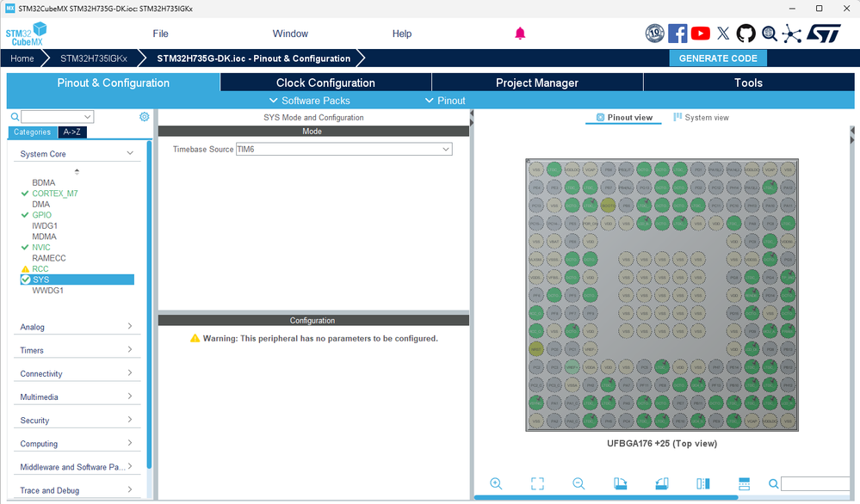Click the horizontal scrollbar under pinout view
The height and width of the screenshot is (504, 860).
(x=606, y=497)
